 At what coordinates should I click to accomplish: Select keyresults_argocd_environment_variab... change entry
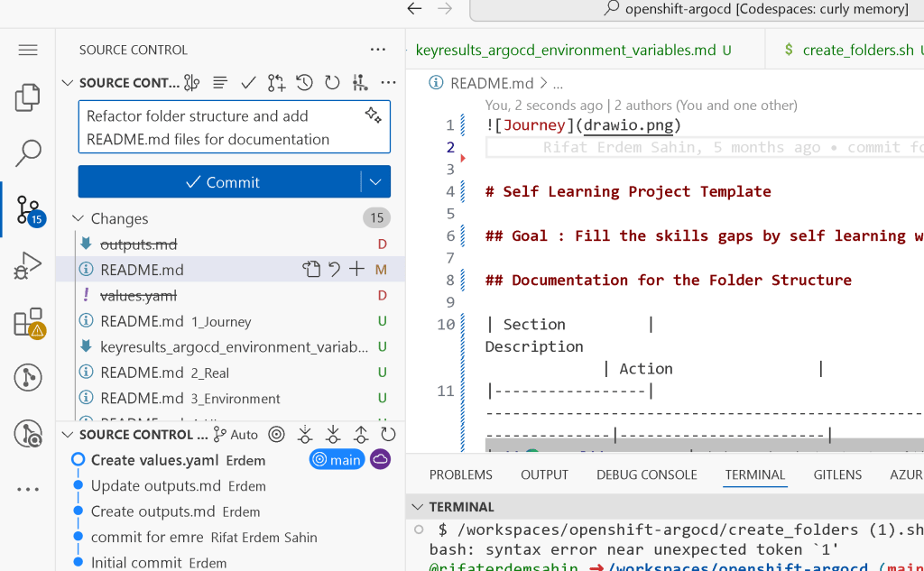(x=230, y=346)
